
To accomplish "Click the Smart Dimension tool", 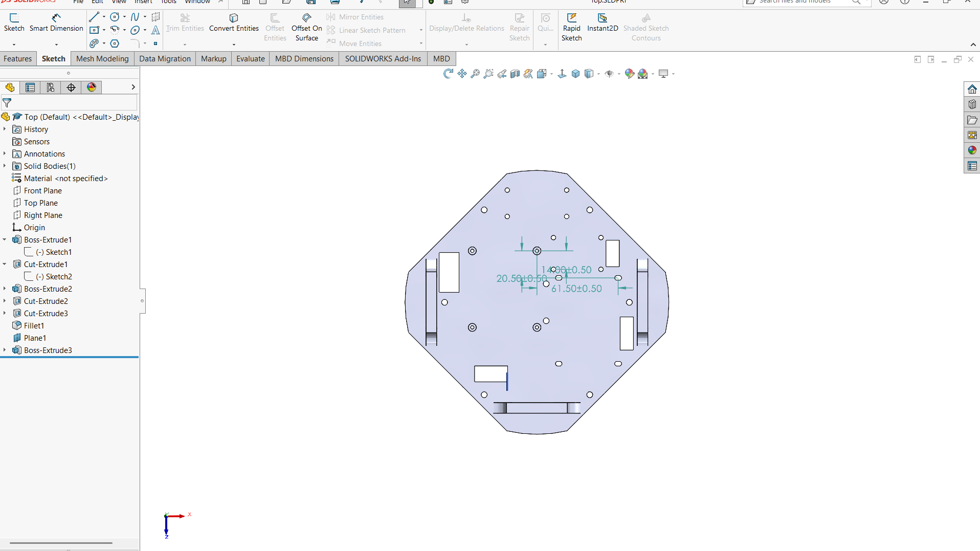I will coord(56,23).
